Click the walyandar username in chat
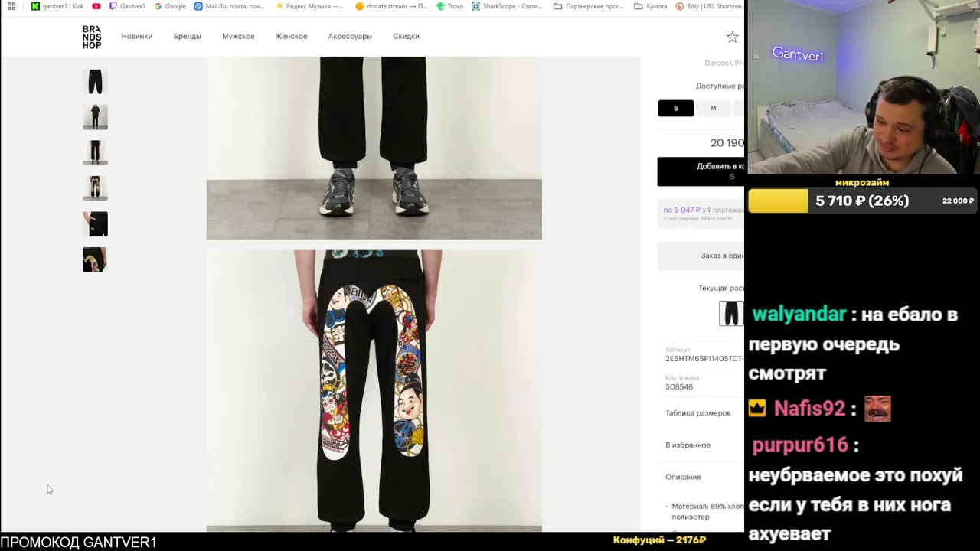The height and width of the screenshot is (551, 980). 799,315
